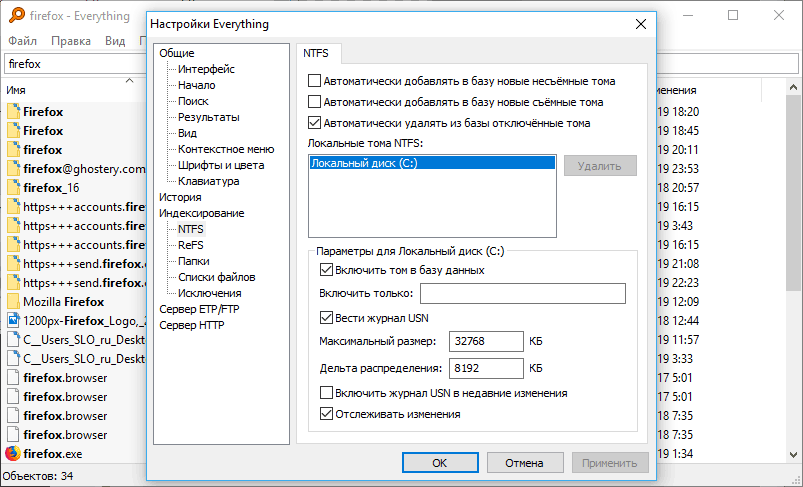803x487 pixels.
Task: Maximize the Everything main window
Action: pyautogui.click(x=733, y=15)
